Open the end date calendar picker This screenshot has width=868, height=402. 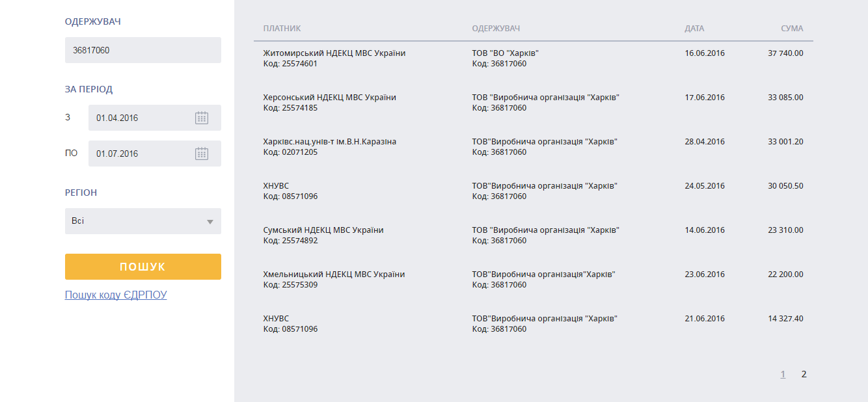[x=202, y=154]
